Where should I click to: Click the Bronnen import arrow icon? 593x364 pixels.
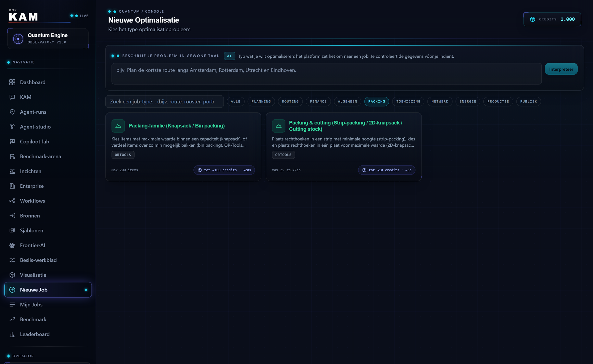(12, 215)
